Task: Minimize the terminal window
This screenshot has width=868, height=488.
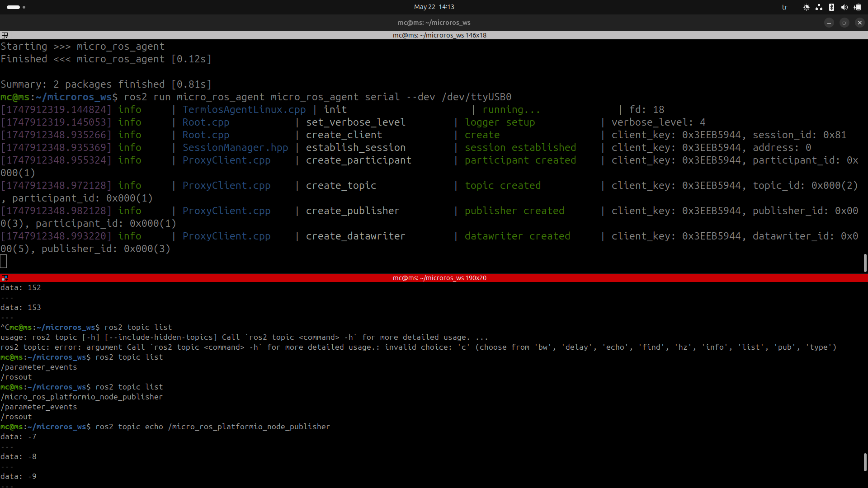Action: [829, 23]
